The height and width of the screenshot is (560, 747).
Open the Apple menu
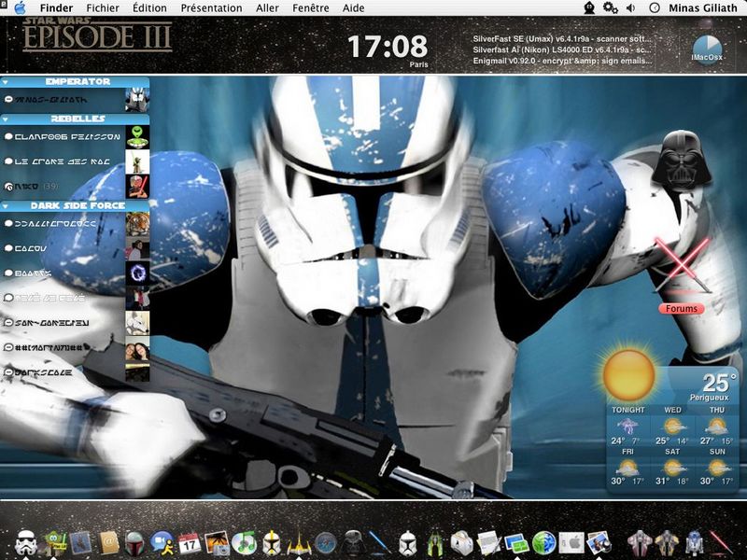click(x=20, y=8)
